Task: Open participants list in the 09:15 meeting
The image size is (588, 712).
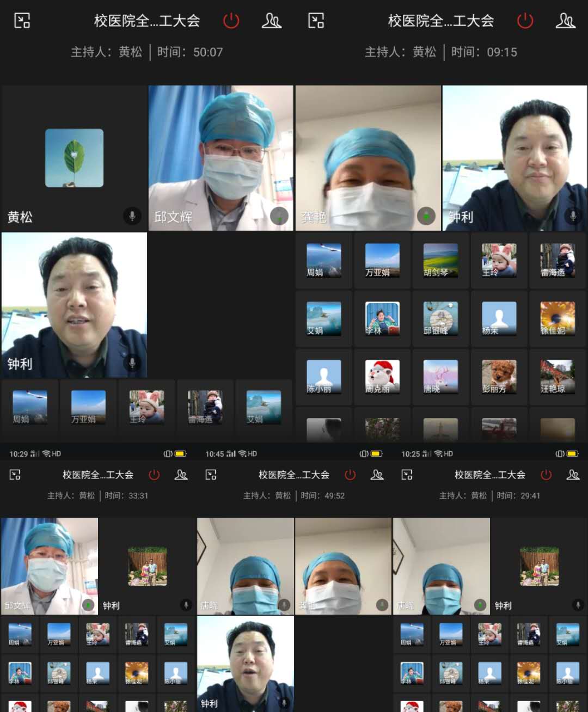Action: 565,21
